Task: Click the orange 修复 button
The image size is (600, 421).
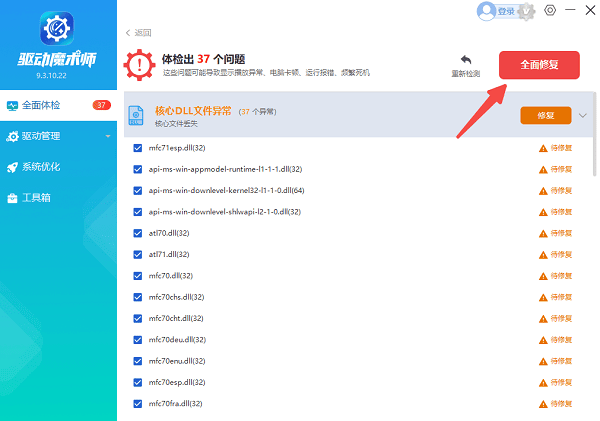Action: [x=546, y=116]
